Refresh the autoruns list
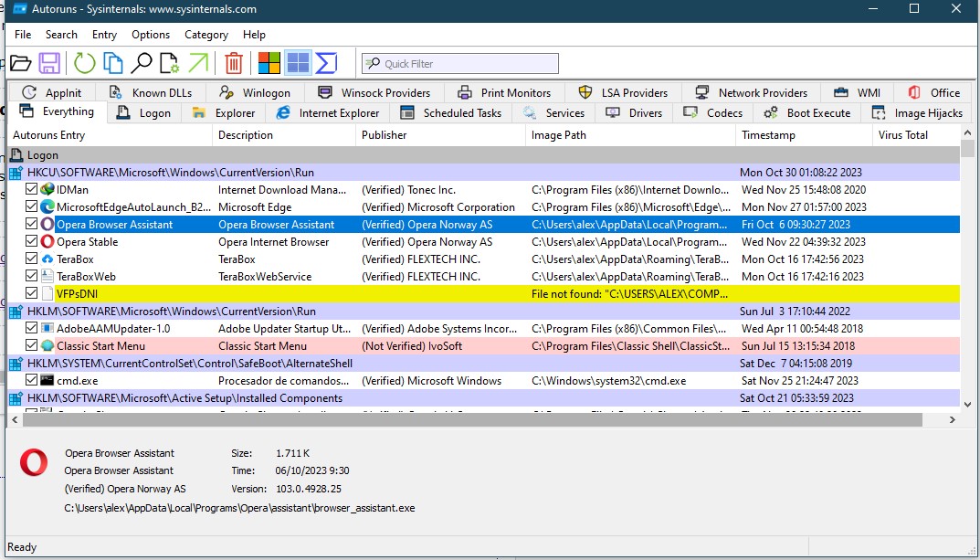Image resolution: width=980 pixels, height=560 pixels. tap(84, 63)
